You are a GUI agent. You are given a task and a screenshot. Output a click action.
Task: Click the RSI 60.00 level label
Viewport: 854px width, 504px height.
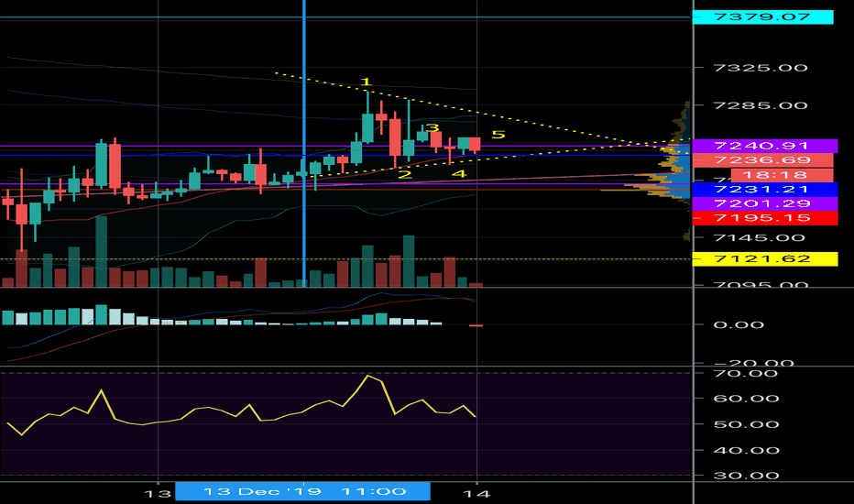[x=746, y=399]
